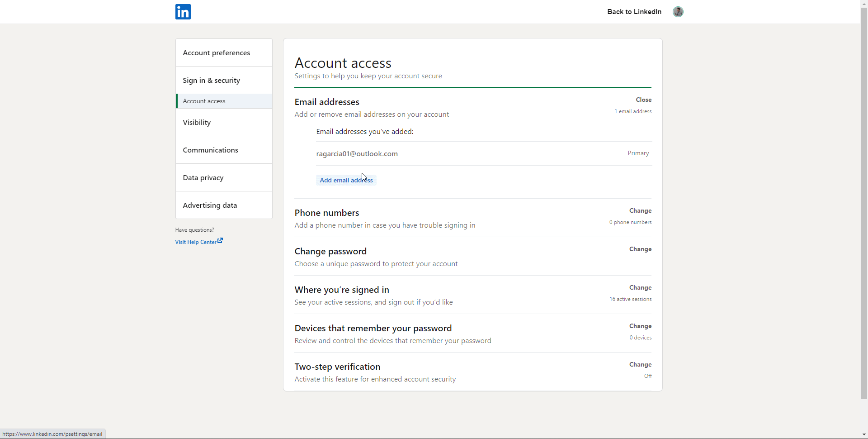Click Add email address button
Viewport: 868px width, 439px height.
coord(346,180)
